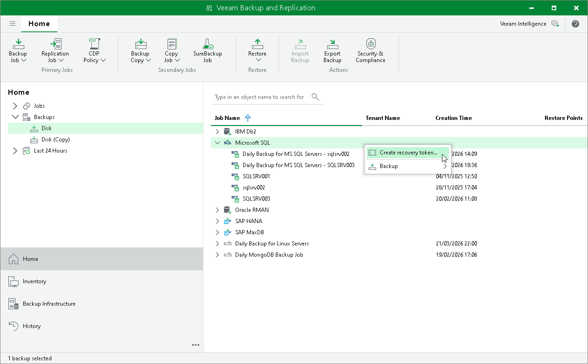Switch to the History view
Viewport: 588px width, 364px height.
102,326
